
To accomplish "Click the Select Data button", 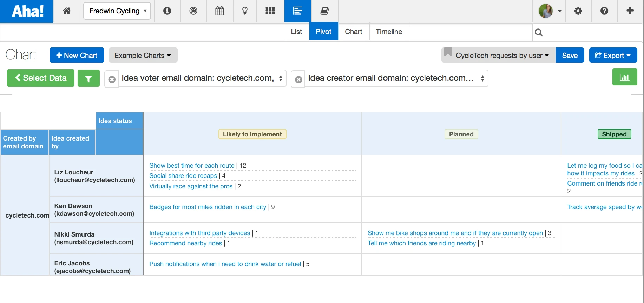I will [x=41, y=78].
